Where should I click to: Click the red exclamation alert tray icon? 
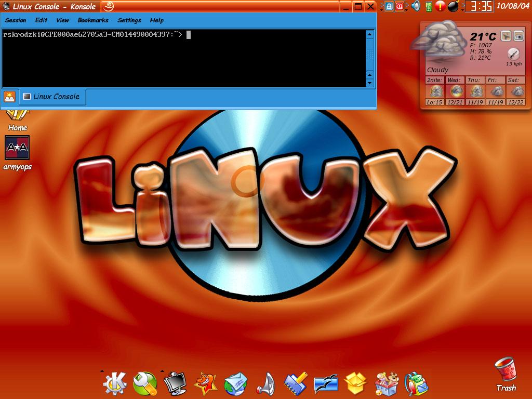tap(440, 6)
